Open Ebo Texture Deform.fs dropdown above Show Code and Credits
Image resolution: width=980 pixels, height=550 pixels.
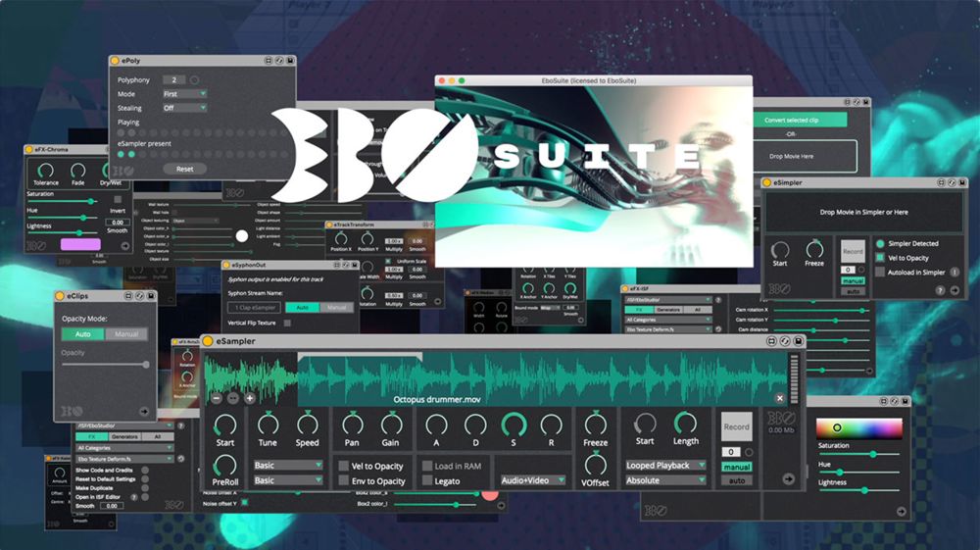click(124, 459)
